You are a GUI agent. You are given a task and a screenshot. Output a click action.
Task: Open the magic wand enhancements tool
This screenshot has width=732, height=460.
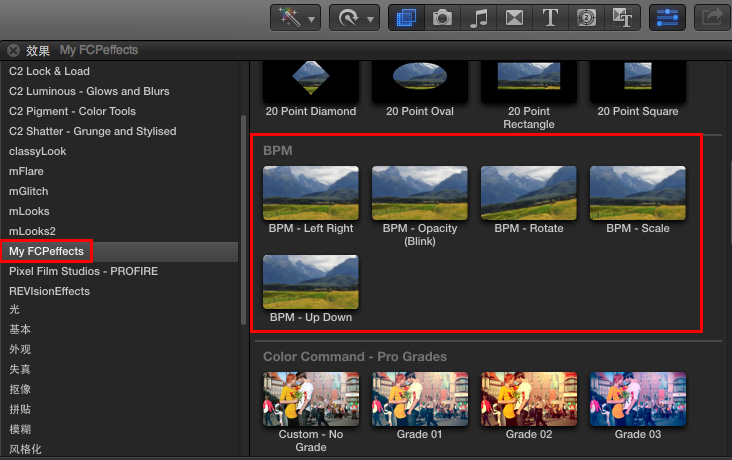click(289, 18)
